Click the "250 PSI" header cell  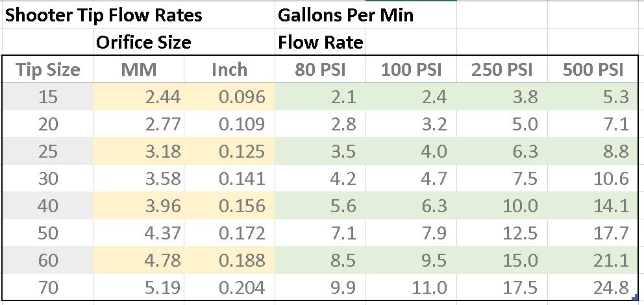(502, 70)
